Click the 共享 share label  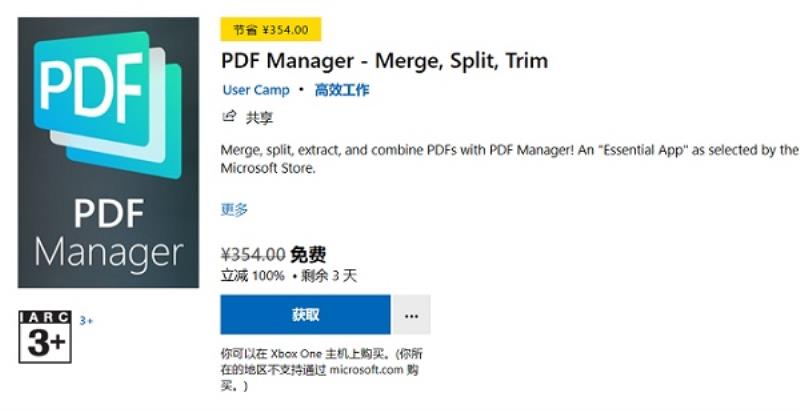[x=260, y=118]
